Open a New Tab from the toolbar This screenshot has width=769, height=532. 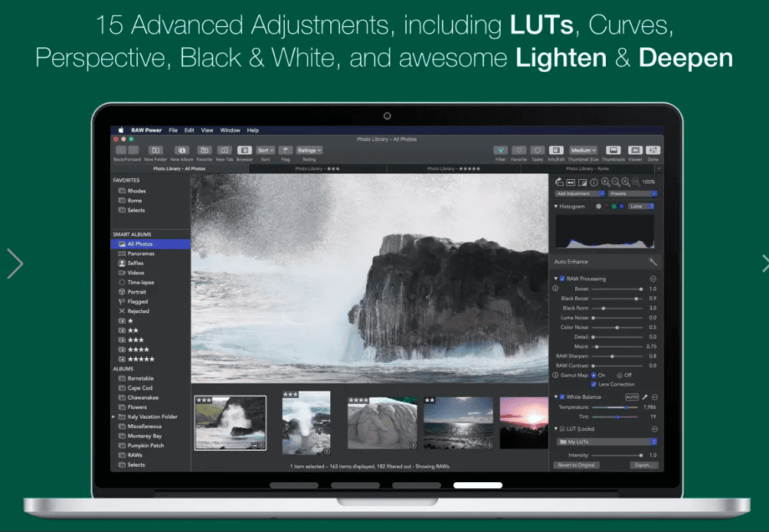[224, 150]
